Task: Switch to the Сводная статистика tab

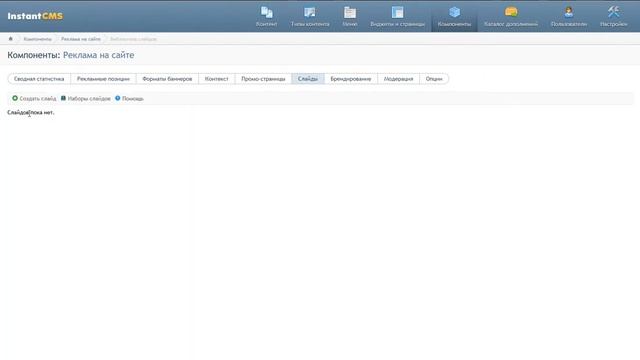Action: (x=39, y=79)
